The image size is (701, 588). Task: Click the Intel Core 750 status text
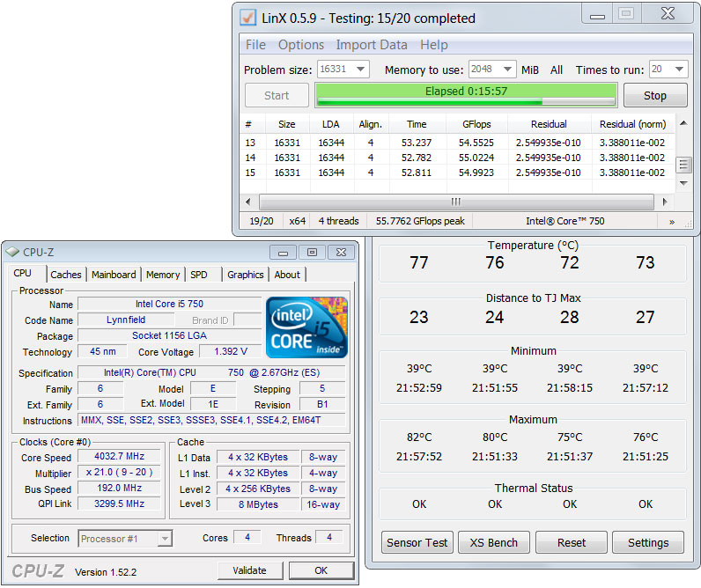coord(565,221)
